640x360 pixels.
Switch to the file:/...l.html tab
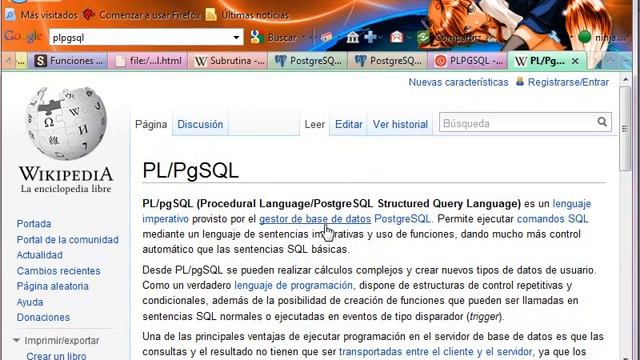coord(148,61)
